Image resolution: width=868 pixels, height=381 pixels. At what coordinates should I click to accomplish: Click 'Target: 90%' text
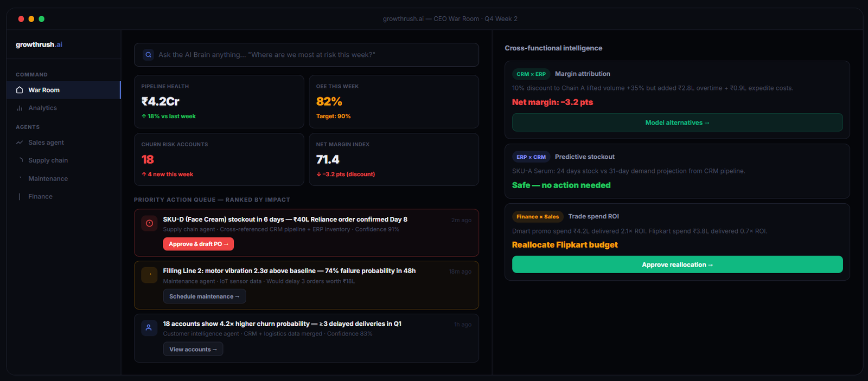point(334,116)
